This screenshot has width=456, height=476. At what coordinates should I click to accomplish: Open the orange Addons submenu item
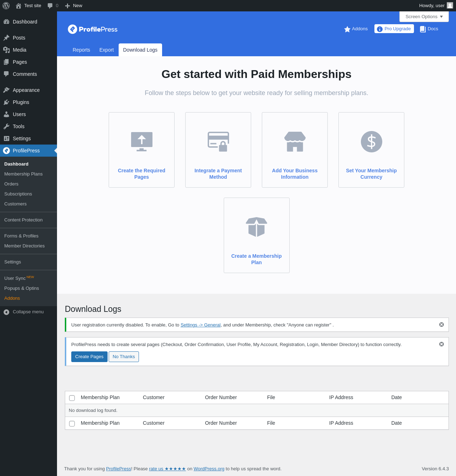[12, 298]
